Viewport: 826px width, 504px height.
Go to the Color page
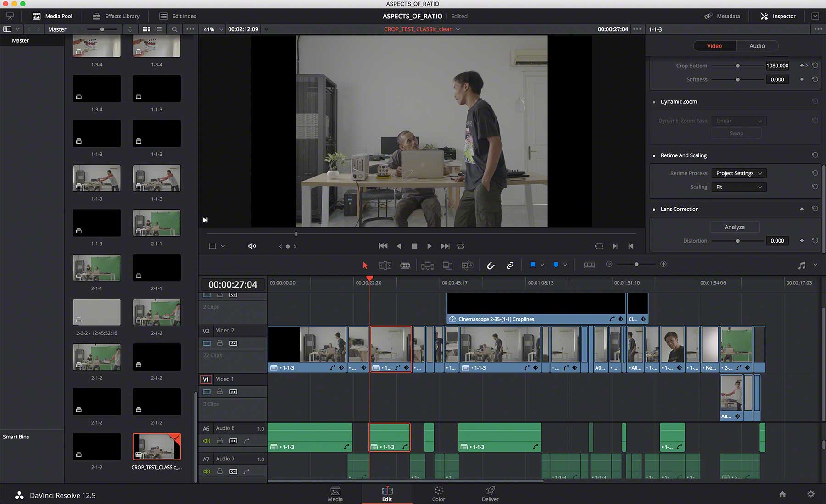click(x=438, y=494)
